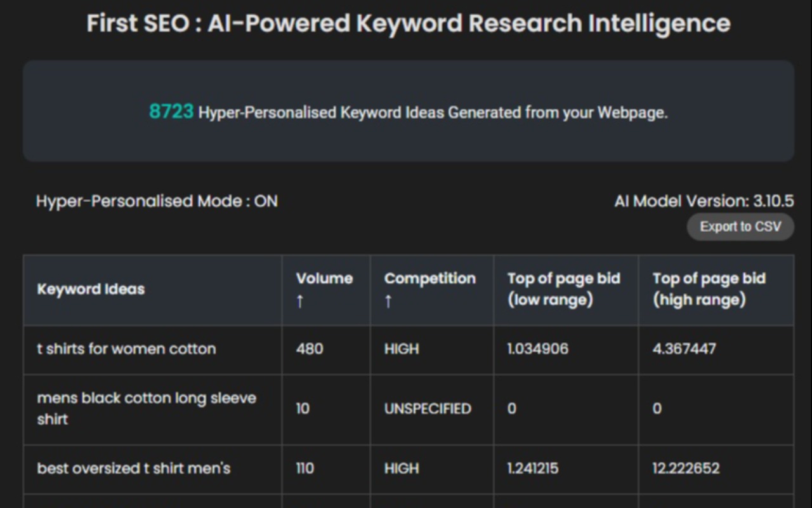
Task: Open the Top of page bid low range header
Action: point(564,289)
